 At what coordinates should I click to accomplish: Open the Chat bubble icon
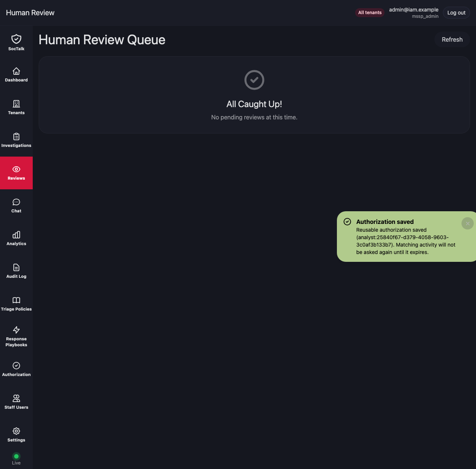point(16,202)
